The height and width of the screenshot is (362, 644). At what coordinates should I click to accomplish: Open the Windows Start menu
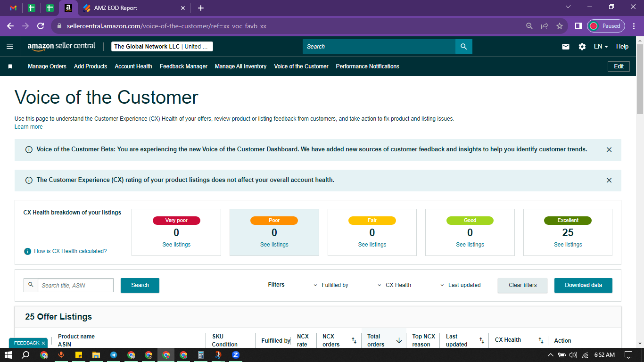pos(8,355)
